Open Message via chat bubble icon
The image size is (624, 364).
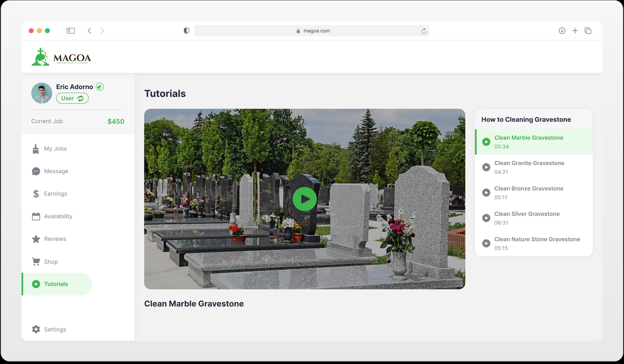click(x=36, y=171)
